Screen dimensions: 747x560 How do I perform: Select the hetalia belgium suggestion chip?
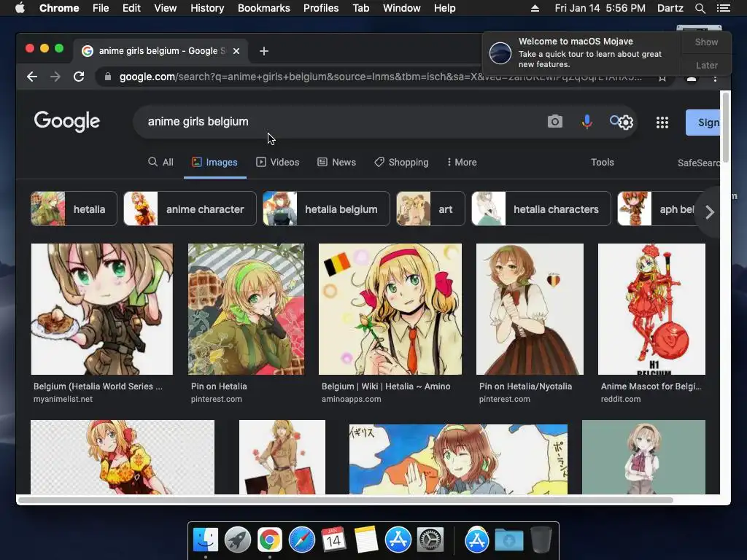pyautogui.click(x=326, y=209)
